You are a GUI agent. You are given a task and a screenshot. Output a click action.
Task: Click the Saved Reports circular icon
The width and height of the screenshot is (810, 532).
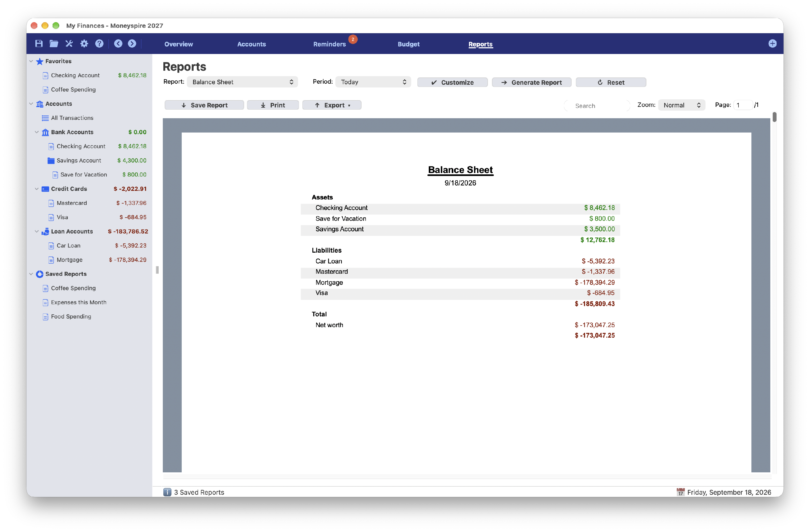pyautogui.click(x=40, y=274)
